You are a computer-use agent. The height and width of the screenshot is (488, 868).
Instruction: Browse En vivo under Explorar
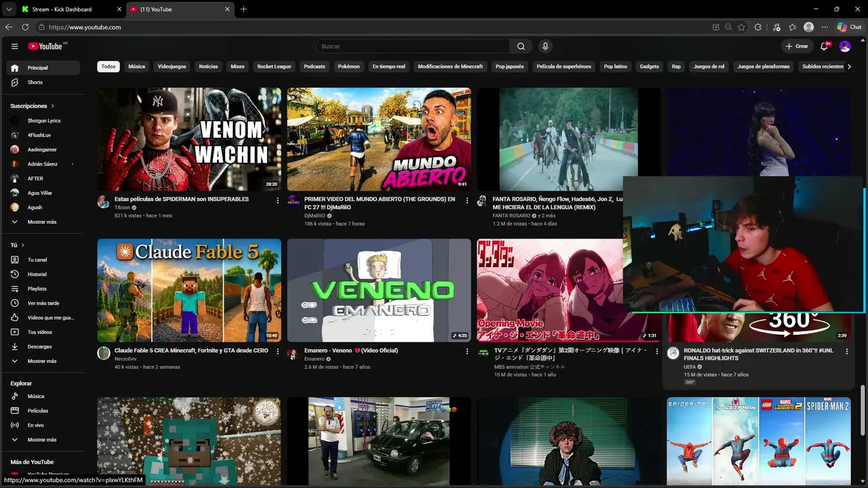44,425
